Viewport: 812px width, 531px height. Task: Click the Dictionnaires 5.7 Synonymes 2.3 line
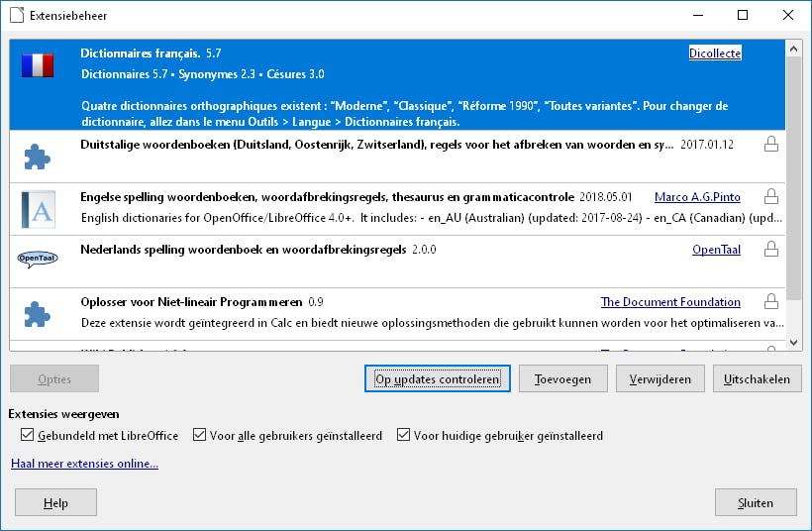tap(202, 74)
